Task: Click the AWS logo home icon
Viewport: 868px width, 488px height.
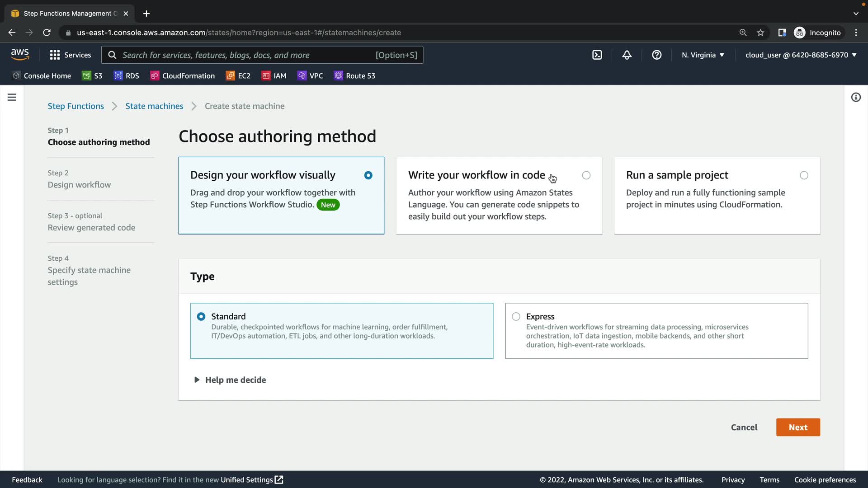Action: 20,55
